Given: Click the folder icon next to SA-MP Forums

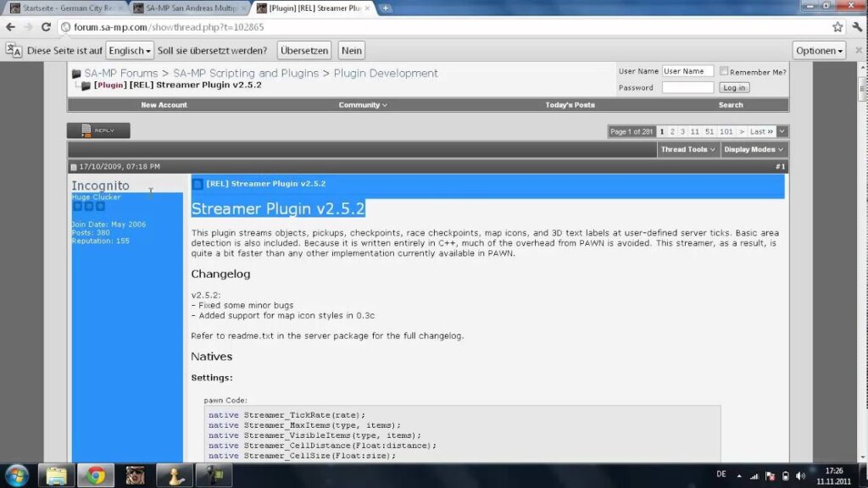Looking at the screenshot, I should click(x=76, y=74).
